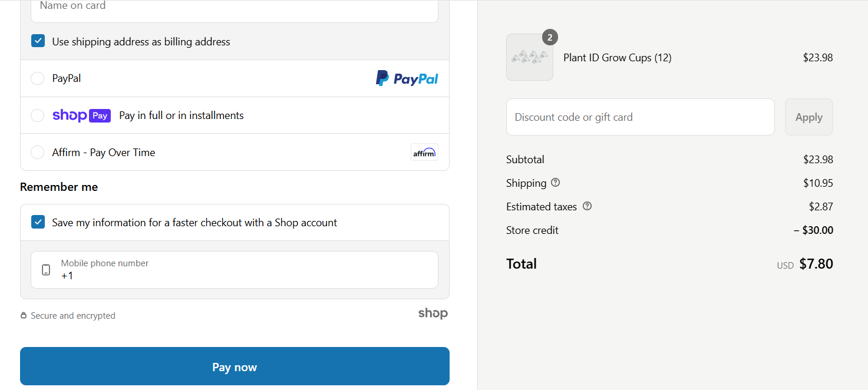Uncheck Save my information for faster checkout

pyautogui.click(x=38, y=222)
